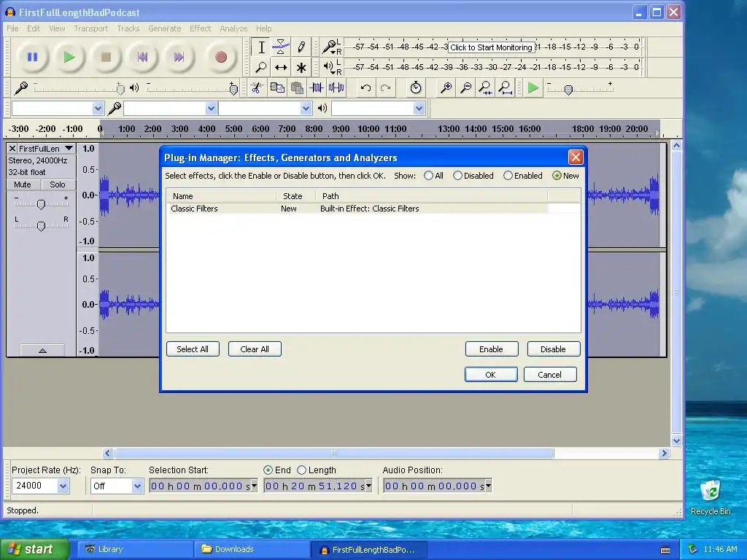This screenshot has width=747, height=560.
Task: Click the Copy icon in edit toolbar
Action: coord(277,88)
